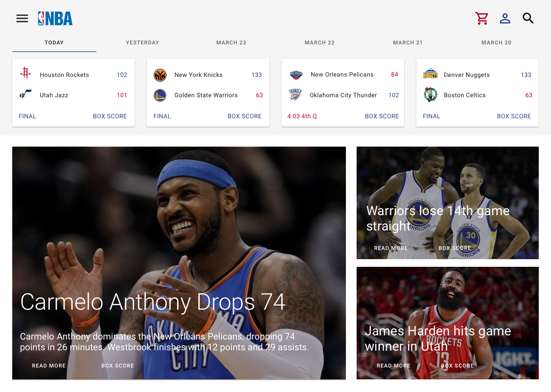Click the Houston Rockets score 102

pyautogui.click(x=122, y=75)
